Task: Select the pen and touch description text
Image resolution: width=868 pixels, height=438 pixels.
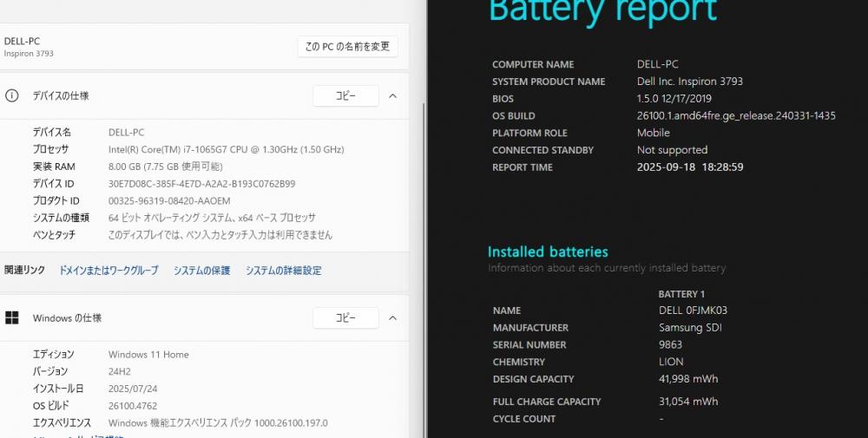Action: coord(220,235)
